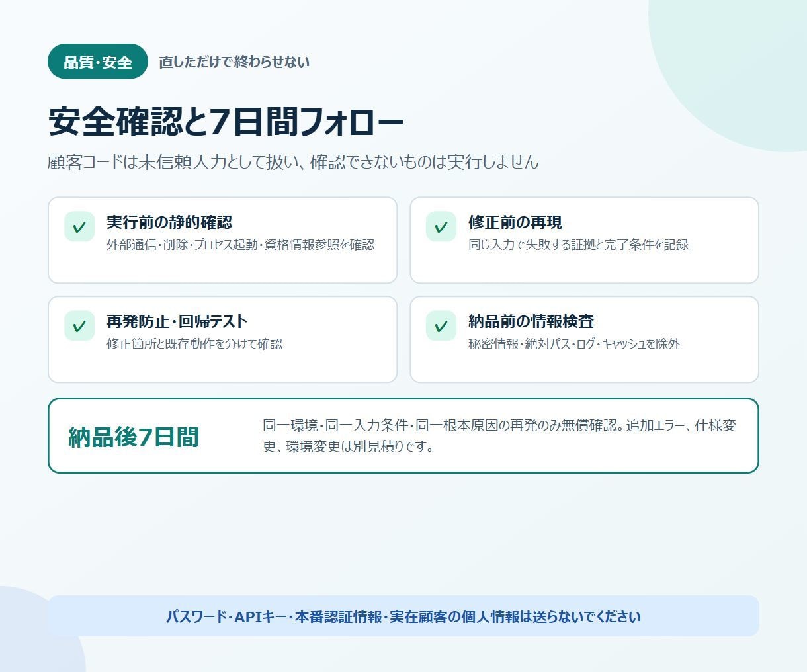Click the description 外部通信・削除・プロセス起動・資格情報参照を確認
This screenshot has width=807, height=672.
[x=241, y=245]
